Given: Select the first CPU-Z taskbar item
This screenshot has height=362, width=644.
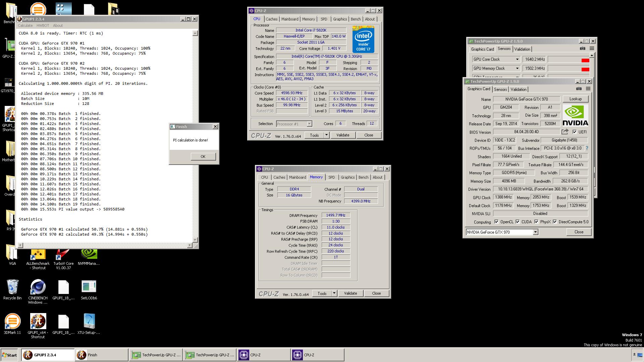Looking at the screenshot, I should click(x=264, y=355).
